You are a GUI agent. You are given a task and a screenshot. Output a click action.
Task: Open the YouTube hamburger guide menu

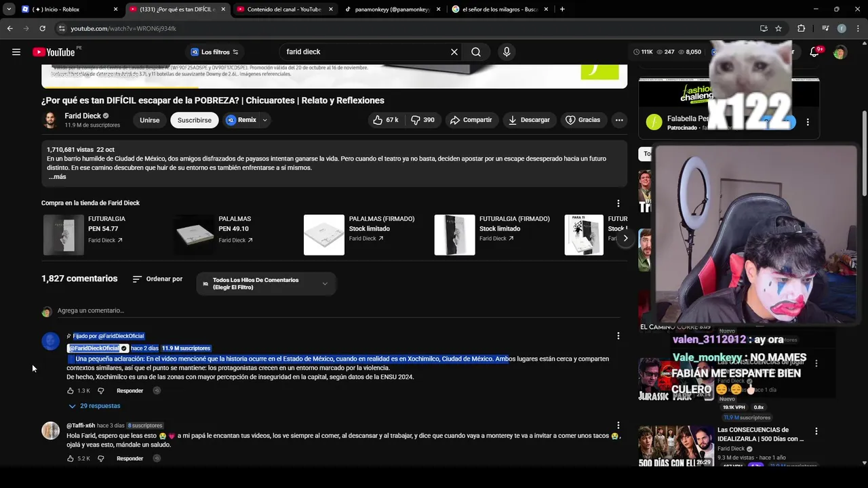[x=16, y=52]
